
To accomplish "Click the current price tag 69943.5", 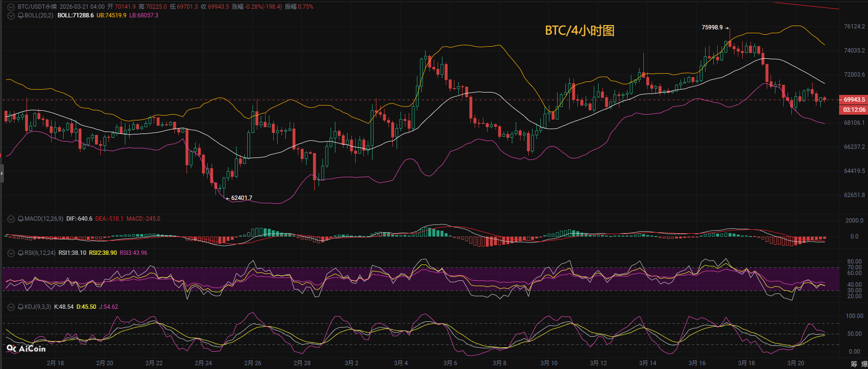I will click(854, 100).
